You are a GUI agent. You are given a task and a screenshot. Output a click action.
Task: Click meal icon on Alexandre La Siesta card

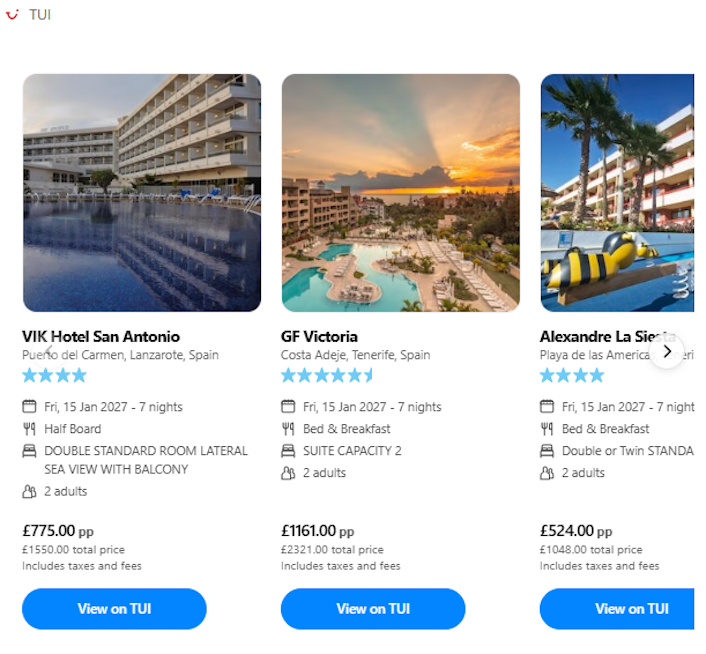click(x=547, y=429)
